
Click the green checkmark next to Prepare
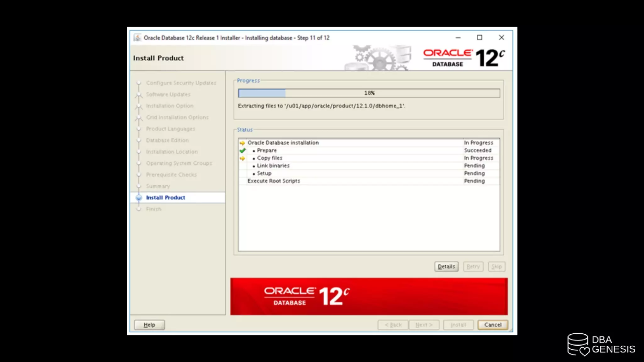tap(242, 151)
